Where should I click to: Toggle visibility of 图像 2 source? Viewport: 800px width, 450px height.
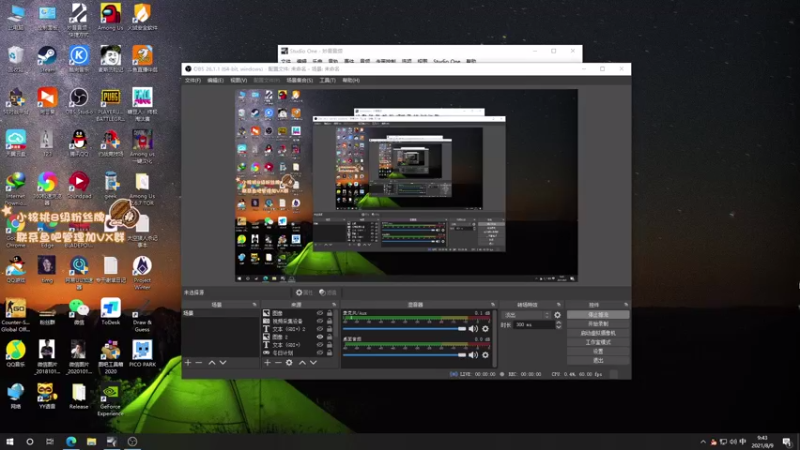320,337
